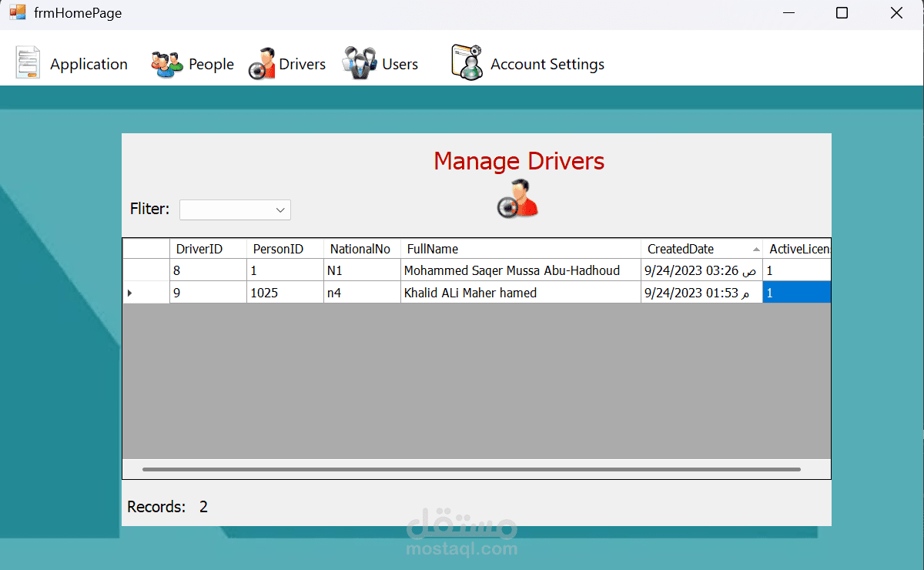Click the PersonID cell with value 1025

[x=284, y=293]
